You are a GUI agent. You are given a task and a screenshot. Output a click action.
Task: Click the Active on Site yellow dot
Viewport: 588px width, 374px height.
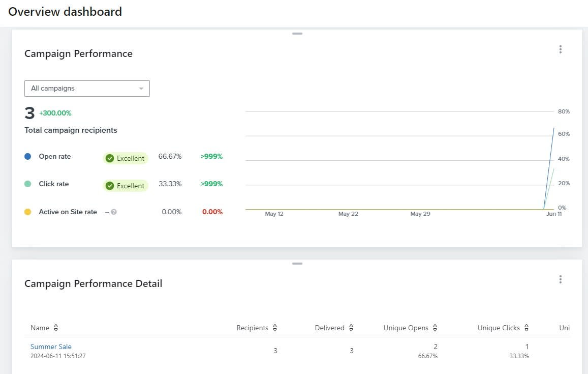click(28, 212)
